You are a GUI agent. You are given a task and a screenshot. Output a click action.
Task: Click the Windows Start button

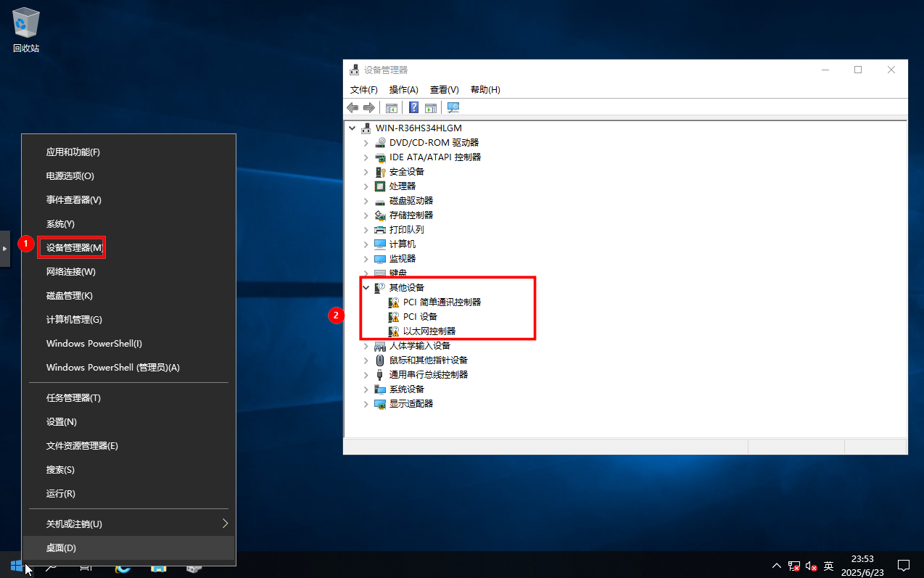click(16, 565)
